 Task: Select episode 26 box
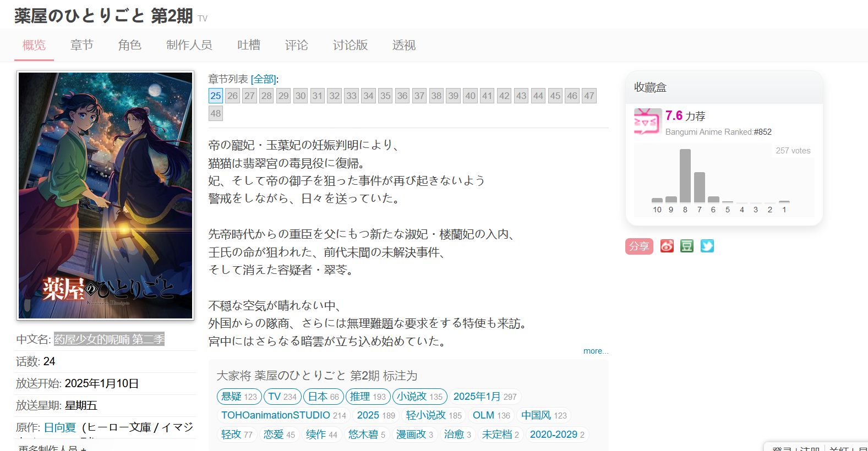coord(233,96)
